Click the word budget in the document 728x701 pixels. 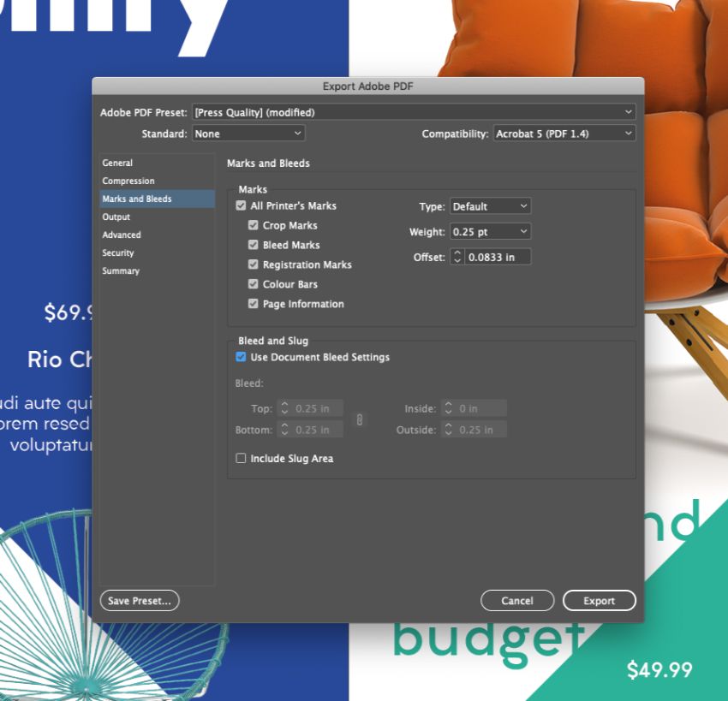[x=488, y=644]
